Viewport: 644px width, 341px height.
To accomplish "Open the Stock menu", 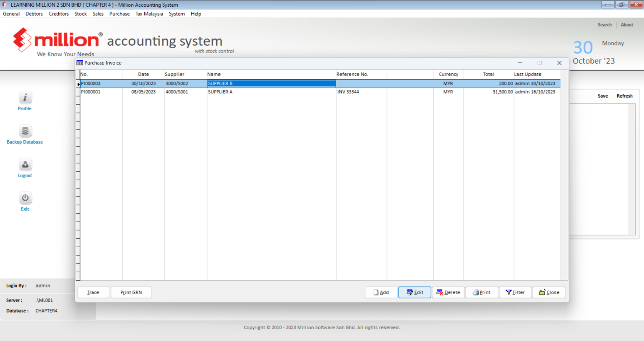I will (80, 14).
